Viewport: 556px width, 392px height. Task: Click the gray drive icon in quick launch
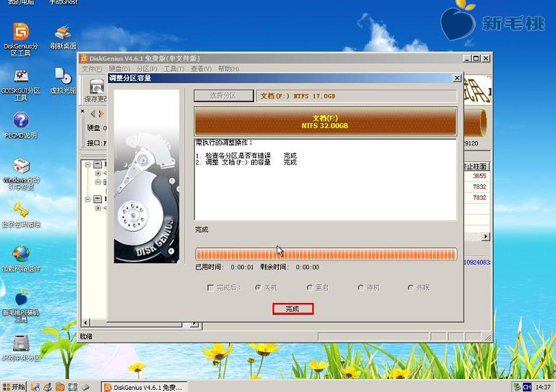point(85,387)
